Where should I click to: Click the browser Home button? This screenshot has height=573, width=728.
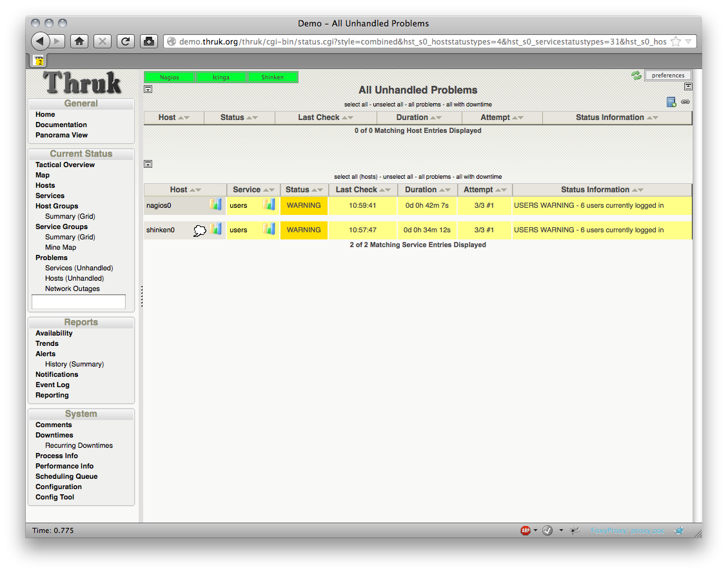79,41
